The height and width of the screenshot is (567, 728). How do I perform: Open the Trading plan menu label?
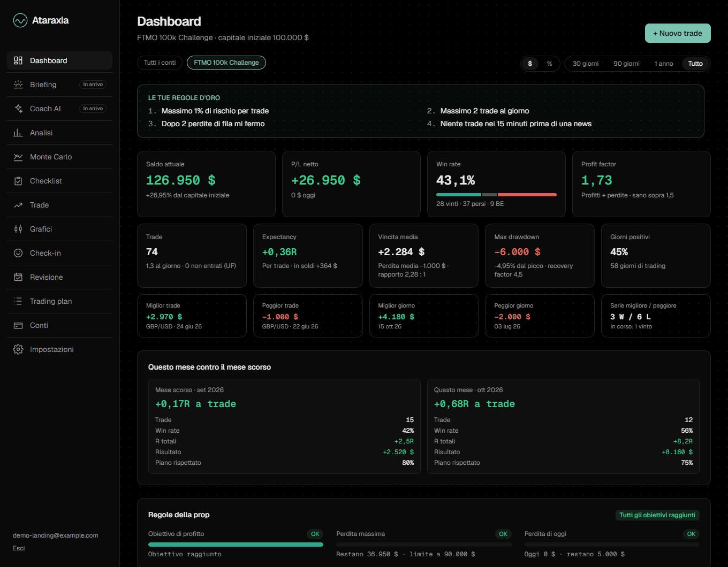click(51, 301)
